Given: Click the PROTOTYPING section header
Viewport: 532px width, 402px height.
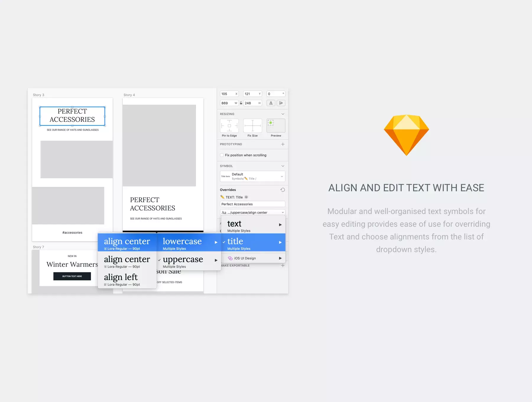Looking at the screenshot, I should pyautogui.click(x=231, y=144).
